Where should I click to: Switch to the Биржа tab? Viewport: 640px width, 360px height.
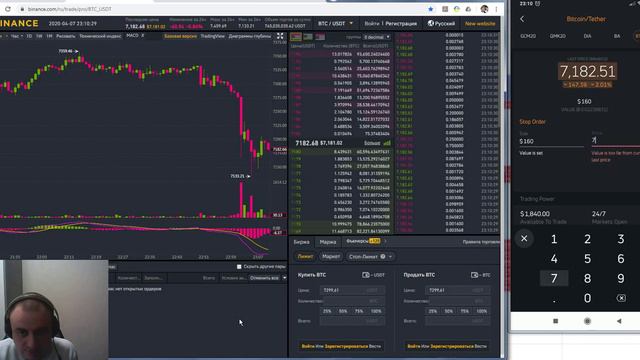301,242
